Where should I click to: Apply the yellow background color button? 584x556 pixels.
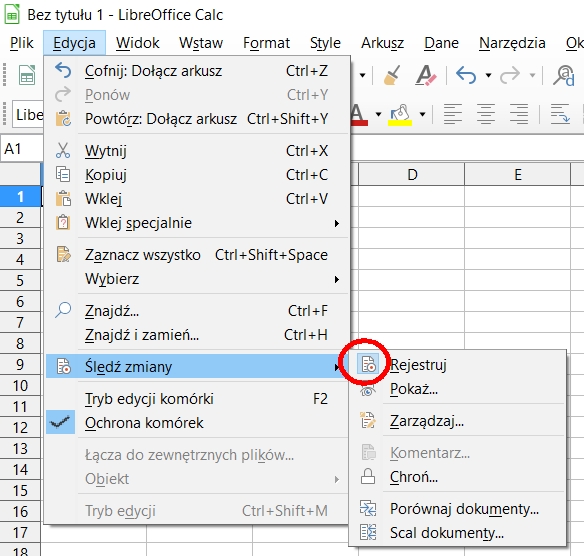click(400, 114)
